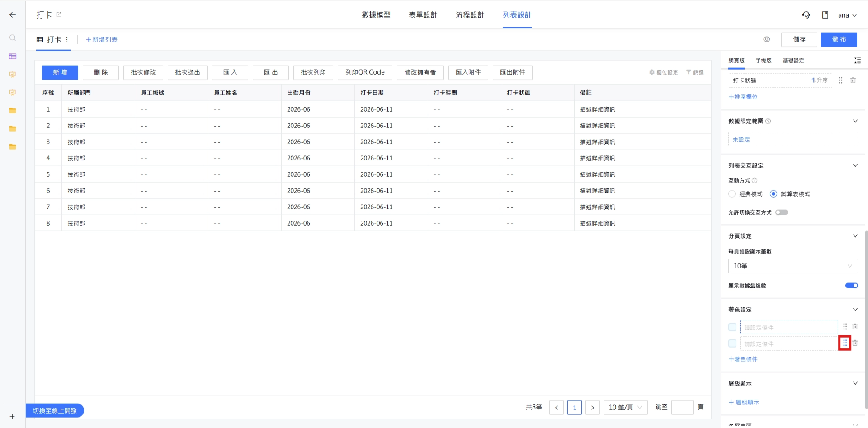
Task: Collapse 數據限定範圍 section
Action: pos(855,121)
